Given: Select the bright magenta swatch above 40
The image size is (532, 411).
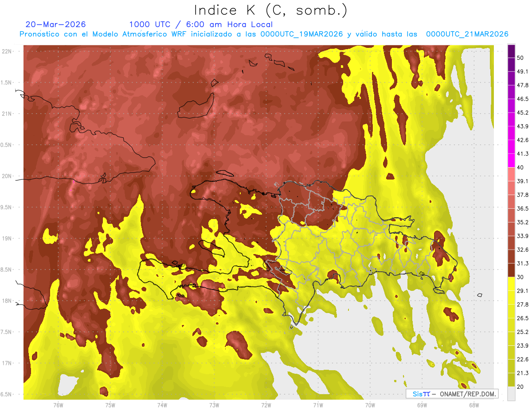Looking at the screenshot, I should 511,160.
